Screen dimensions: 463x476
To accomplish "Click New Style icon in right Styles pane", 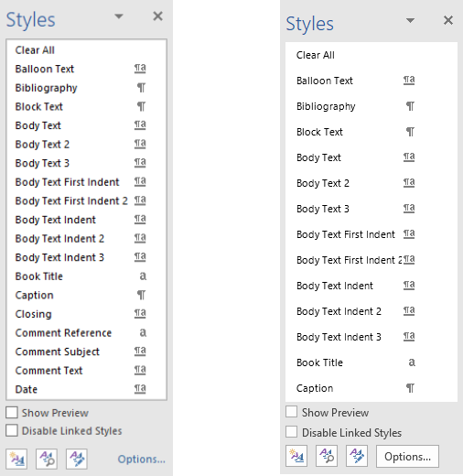I will click(x=296, y=456).
